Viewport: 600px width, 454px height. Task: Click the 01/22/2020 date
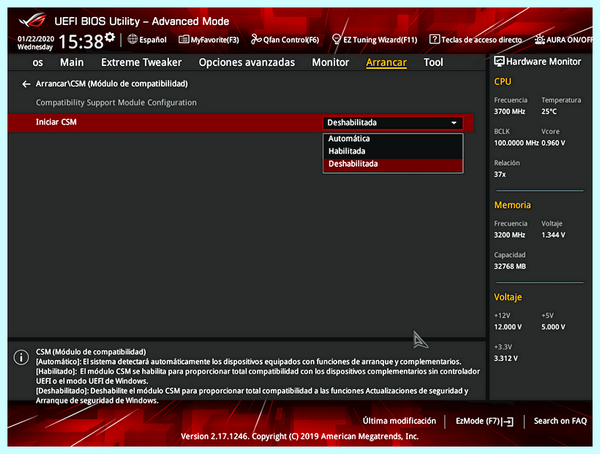click(x=36, y=39)
